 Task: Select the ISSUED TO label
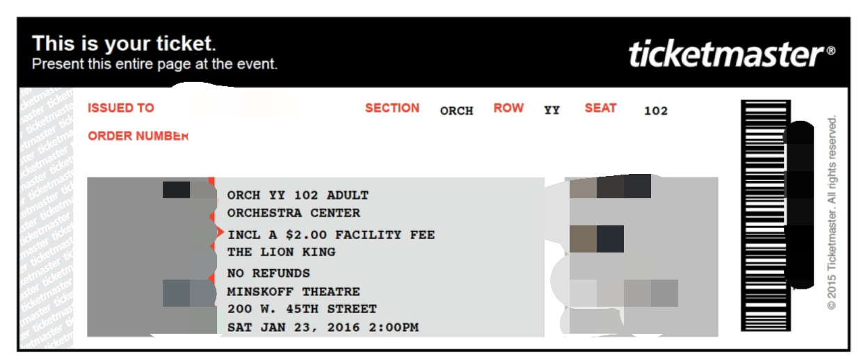121,108
